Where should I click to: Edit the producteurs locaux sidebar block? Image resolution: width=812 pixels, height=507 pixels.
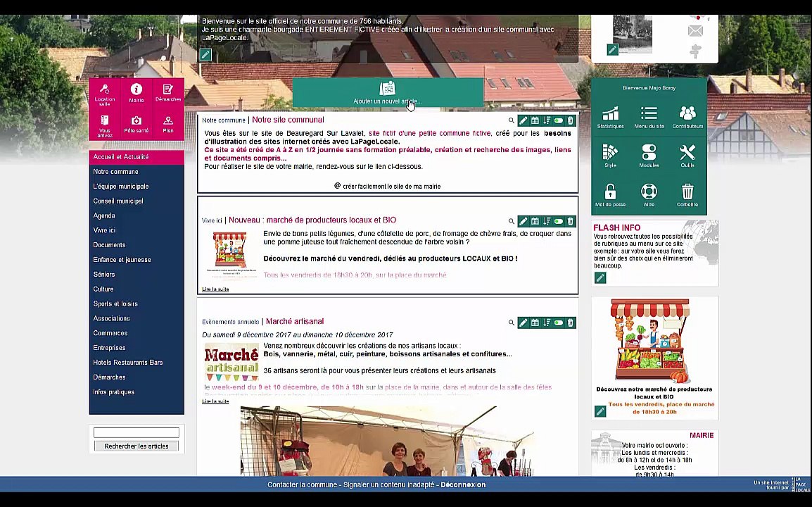(x=600, y=411)
